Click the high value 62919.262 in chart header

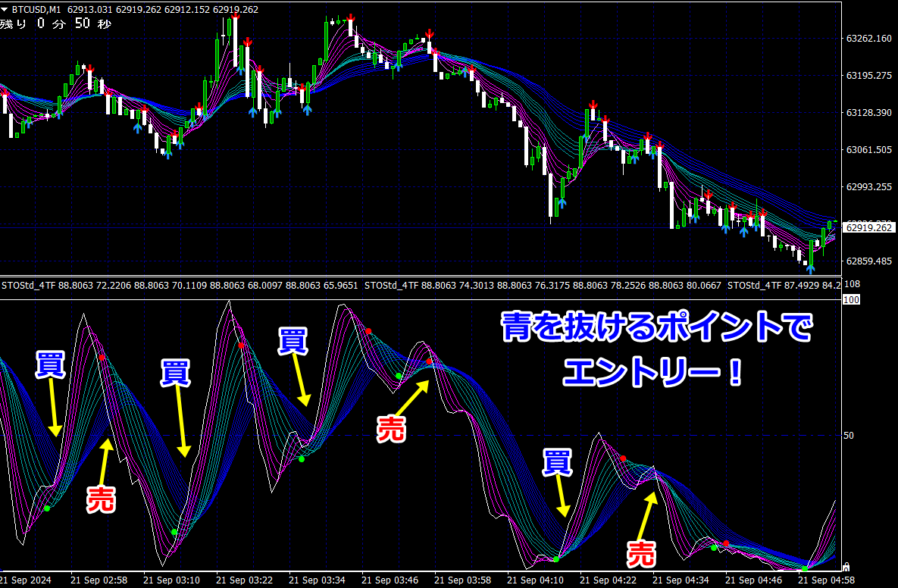click(139, 10)
